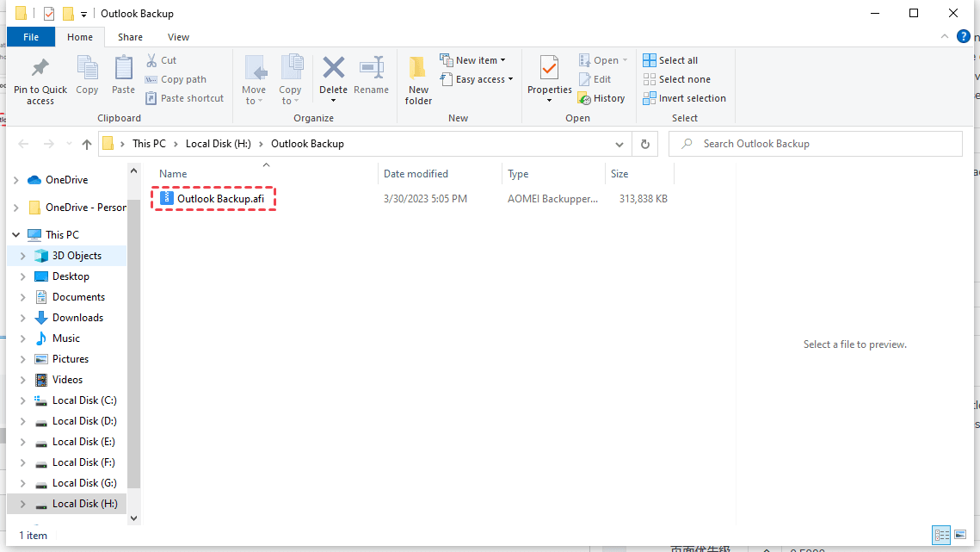Choose Paste shortcut in Clipboard group
The width and height of the screenshot is (980, 552).
(x=184, y=98)
